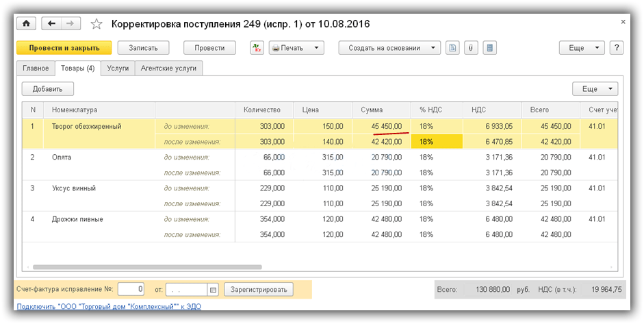
Task: Open the Агентские услуги tab
Action: pyautogui.click(x=169, y=68)
